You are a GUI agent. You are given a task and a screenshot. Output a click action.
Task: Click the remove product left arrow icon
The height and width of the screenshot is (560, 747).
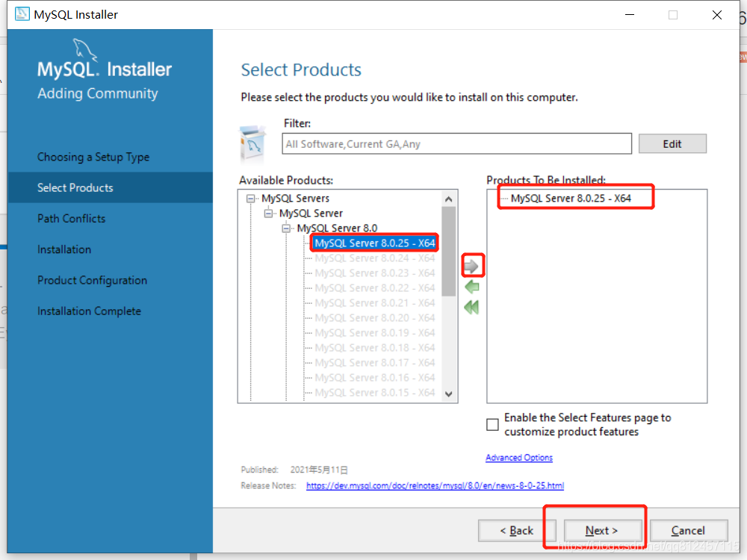(x=471, y=287)
